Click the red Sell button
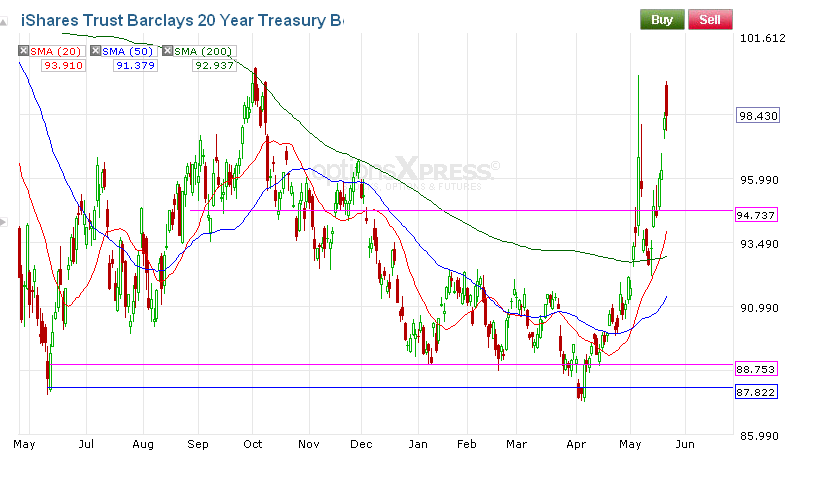 tap(710, 19)
